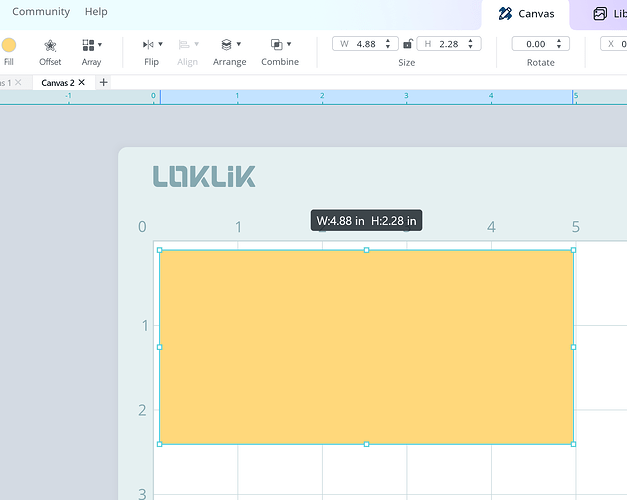The height and width of the screenshot is (500, 627).
Task: Click the right-middle resize handle
Action: 573,347
